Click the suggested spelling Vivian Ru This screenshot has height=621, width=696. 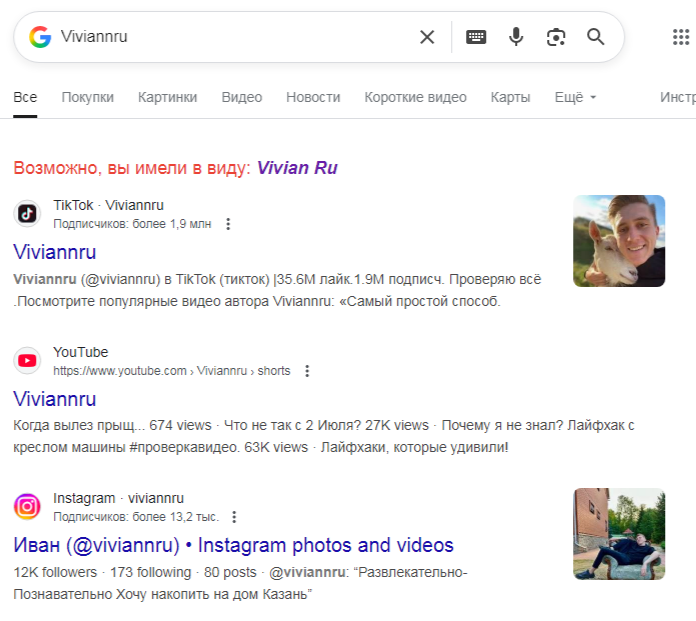coord(297,168)
